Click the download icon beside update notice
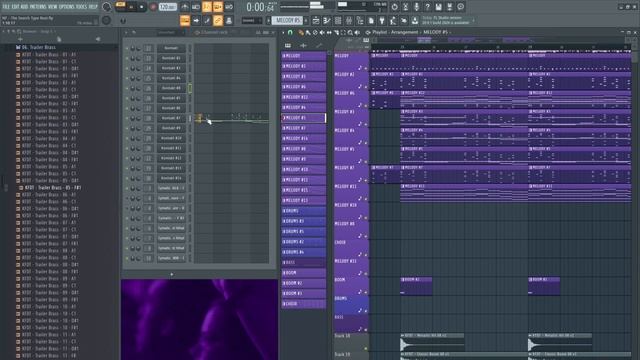This screenshot has width=640, height=360. pyautogui.click(x=415, y=20)
